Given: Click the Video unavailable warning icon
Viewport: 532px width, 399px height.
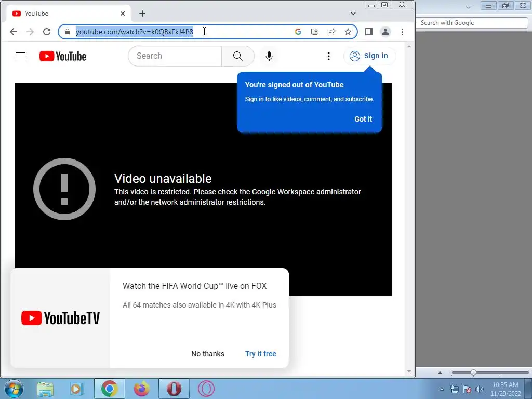Looking at the screenshot, I should pos(64,189).
